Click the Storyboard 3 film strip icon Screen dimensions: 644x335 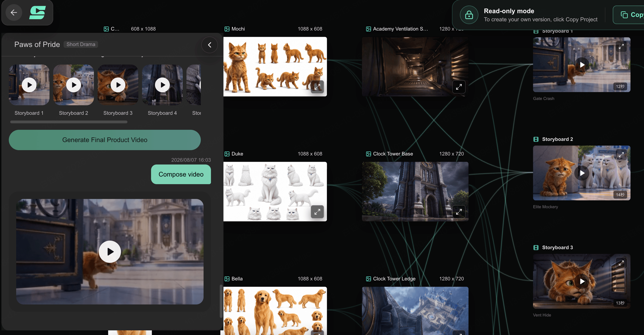[x=536, y=248]
